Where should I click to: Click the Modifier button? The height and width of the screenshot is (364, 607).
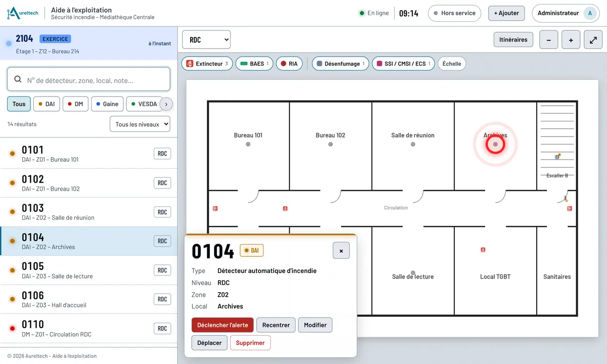pos(315,325)
